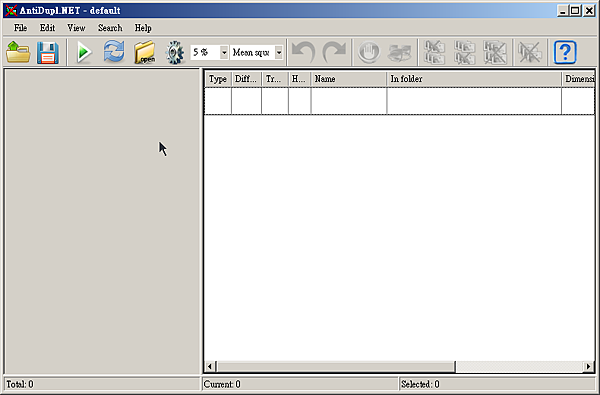Click the H... column header
Viewport: 600px width, 395px height.
click(x=300, y=79)
